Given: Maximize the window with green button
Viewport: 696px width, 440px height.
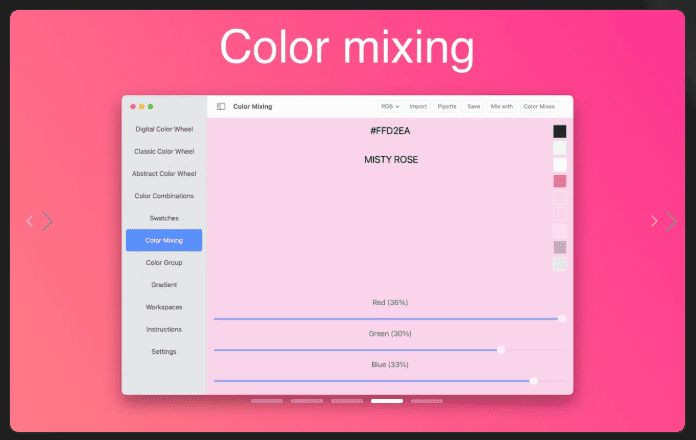Looking at the screenshot, I should [x=150, y=107].
